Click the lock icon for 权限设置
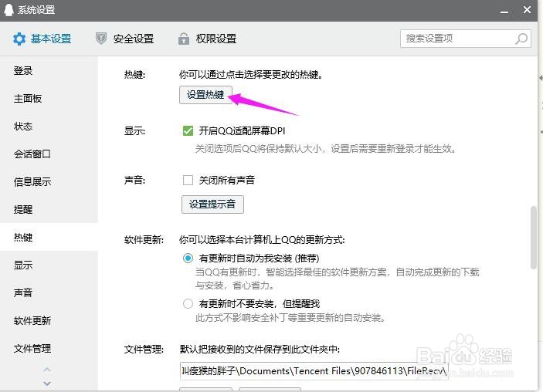Screen dimensions: 543x392 click(184, 39)
